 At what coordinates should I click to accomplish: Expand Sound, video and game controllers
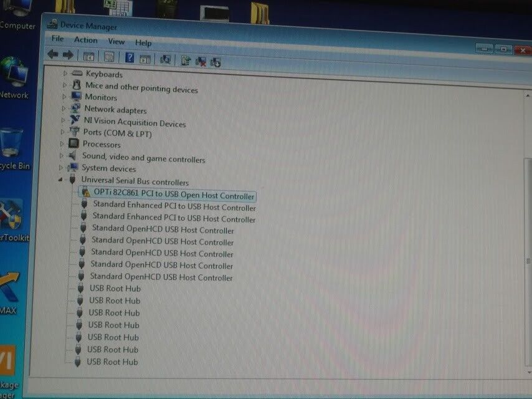pyautogui.click(x=61, y=155)
